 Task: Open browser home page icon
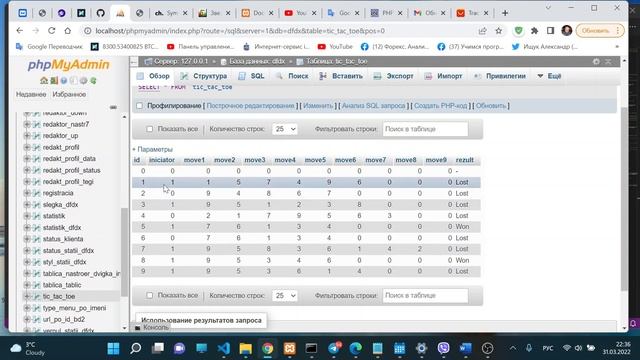(x=67, y=31)
